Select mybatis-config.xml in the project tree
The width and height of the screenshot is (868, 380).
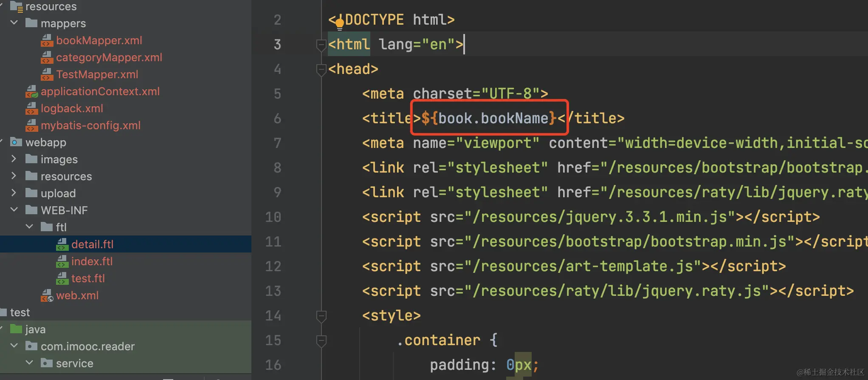(90, 125)
